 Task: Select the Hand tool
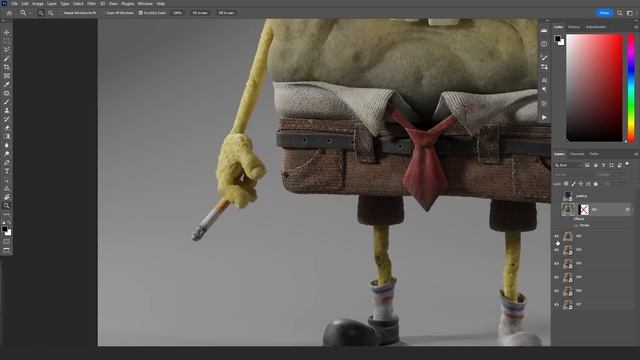tap(7, 197)
